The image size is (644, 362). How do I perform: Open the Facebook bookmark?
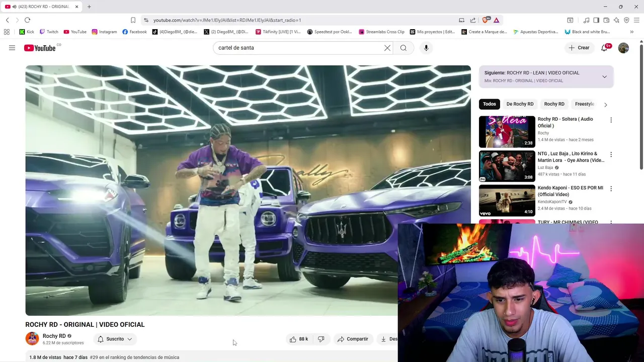point(134,32)
